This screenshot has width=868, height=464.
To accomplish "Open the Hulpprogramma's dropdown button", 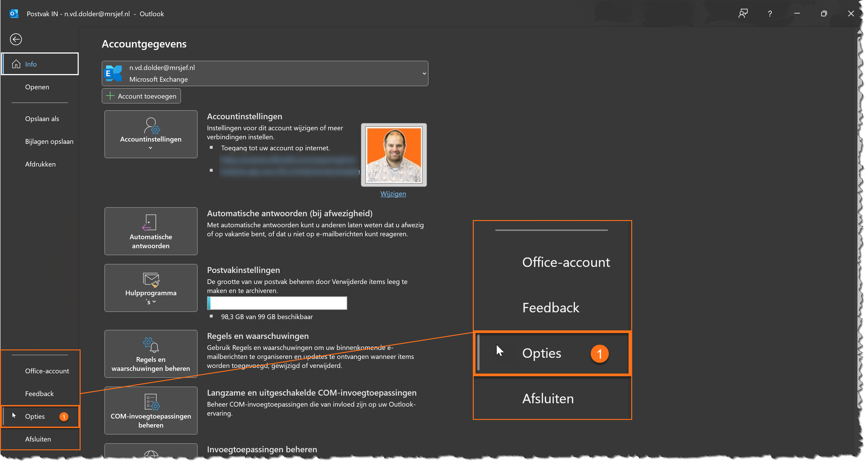I will (151, 288).
